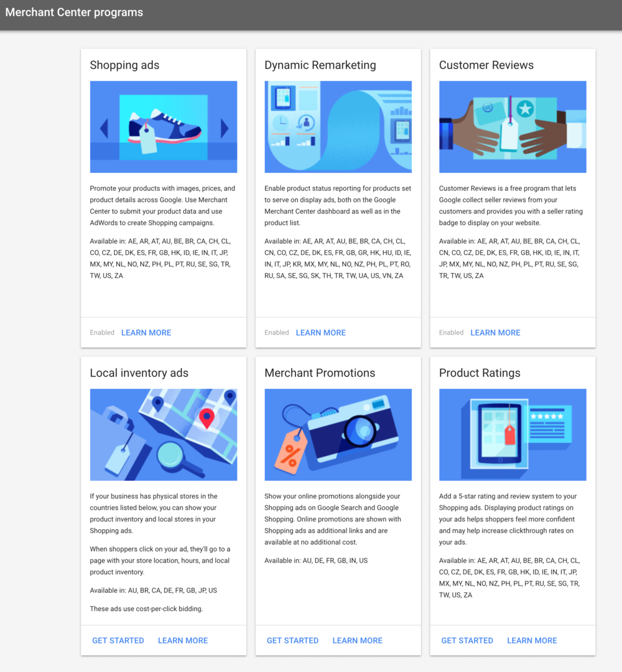Click the five-star rating in Product Ratings image
Screen dimensions: 622x672
[x=547, y=416]
